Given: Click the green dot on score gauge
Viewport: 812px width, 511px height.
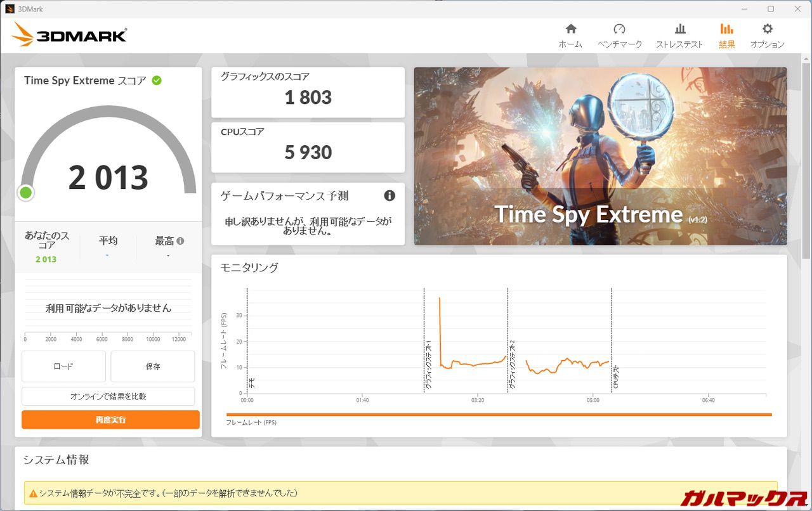Looking at the screenshot, I should coord(26,192).
